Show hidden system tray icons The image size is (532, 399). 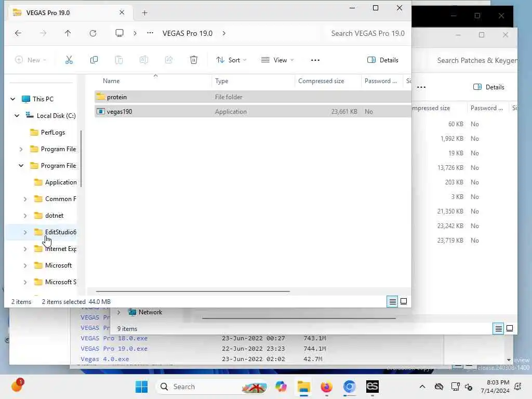pyautogui.click(x=422, y=387)
